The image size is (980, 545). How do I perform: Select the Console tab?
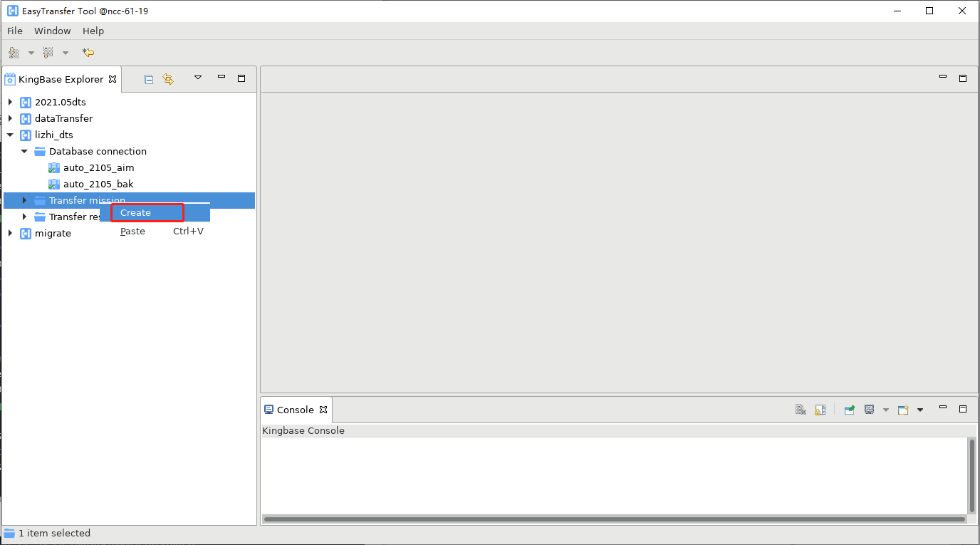point(296,410)
